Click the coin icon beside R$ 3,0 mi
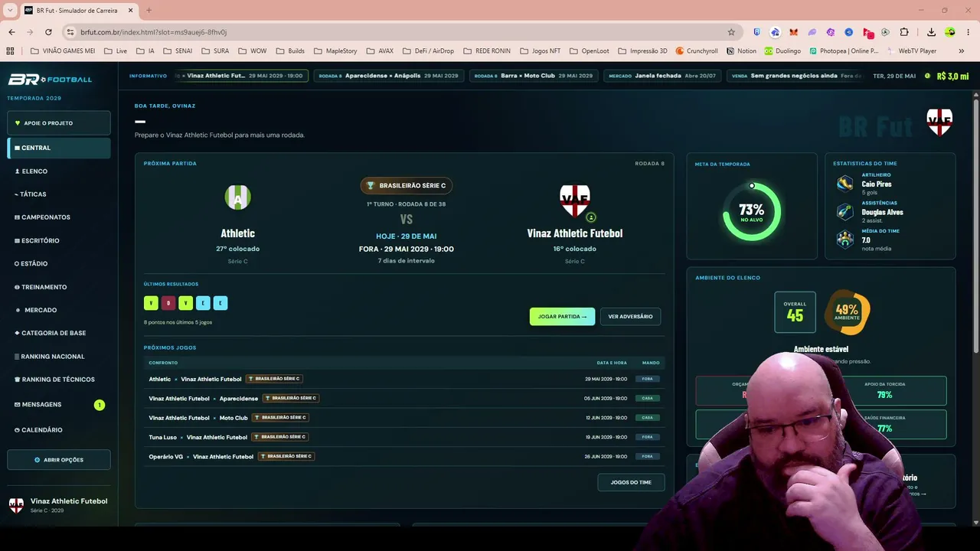This screenshot has height=551, width=980. tap(928, 76)
